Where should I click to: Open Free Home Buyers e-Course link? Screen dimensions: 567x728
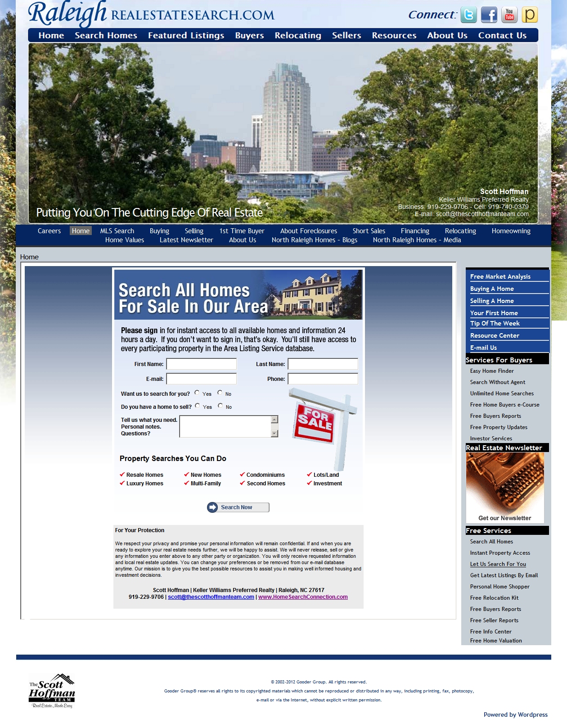(x=505, y=405)
